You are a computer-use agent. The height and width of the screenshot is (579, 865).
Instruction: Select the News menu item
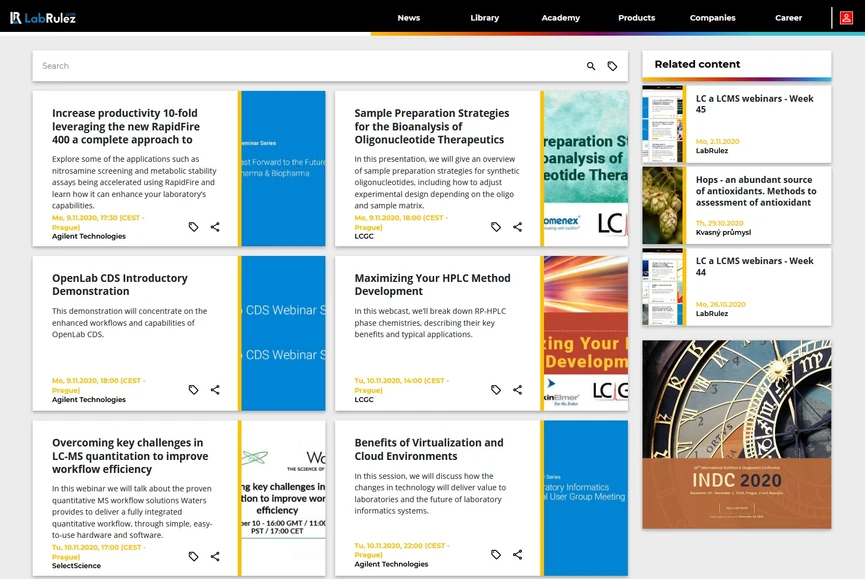coord(408,17)
